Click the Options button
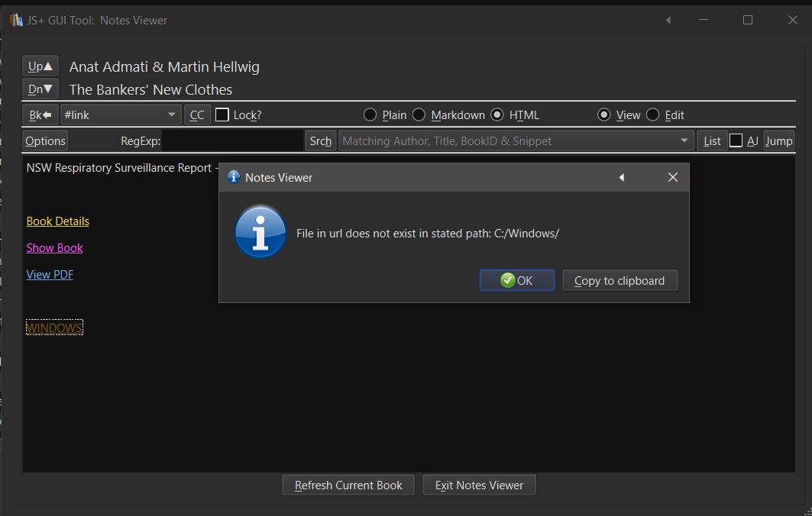812x516 pixels. (x=45, y=140)
